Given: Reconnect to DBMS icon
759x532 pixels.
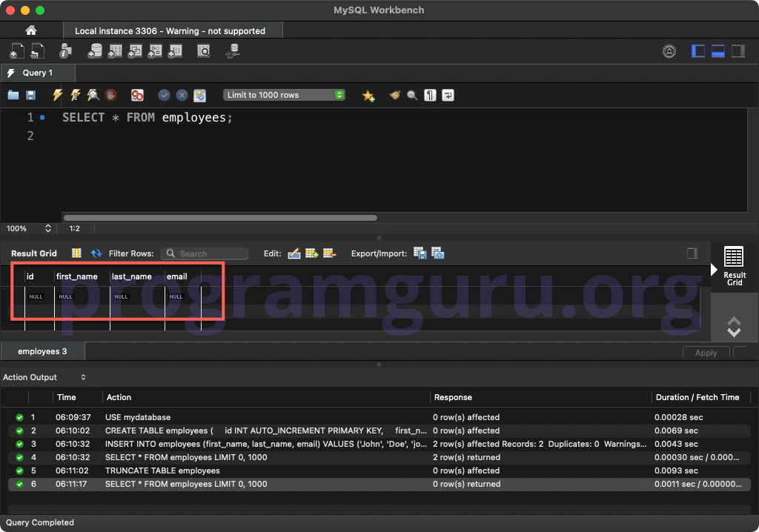Looking at the screenshot, I should pos(233,51).
